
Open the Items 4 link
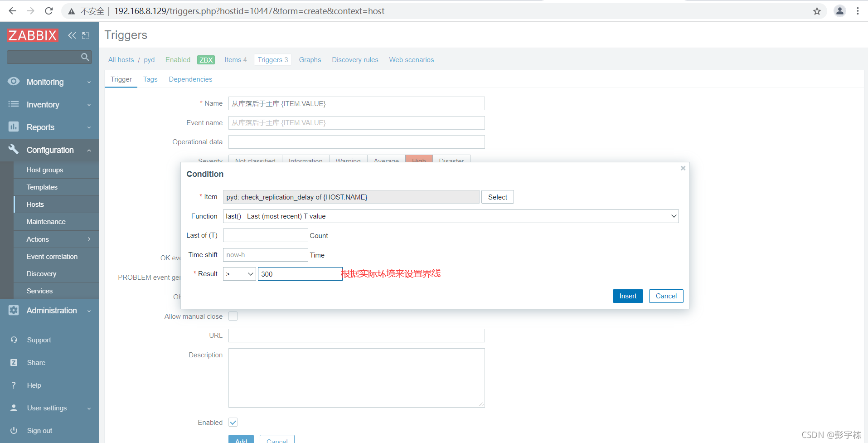point(236,60)
